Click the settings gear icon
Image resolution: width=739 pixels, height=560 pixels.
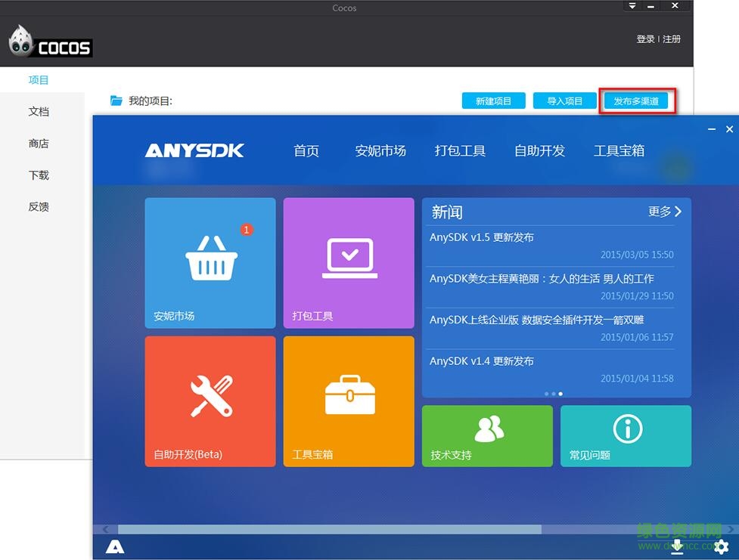click(721, 546)
